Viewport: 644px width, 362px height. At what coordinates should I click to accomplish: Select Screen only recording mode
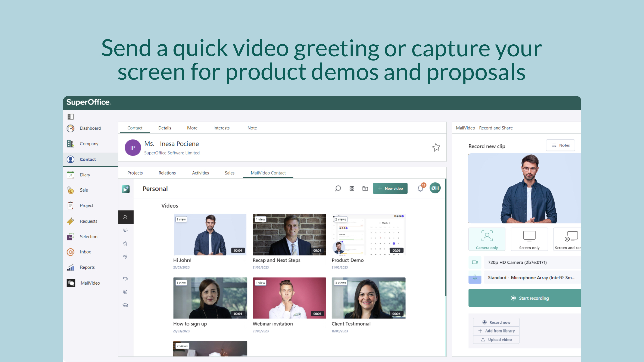[x=529, y=239]
